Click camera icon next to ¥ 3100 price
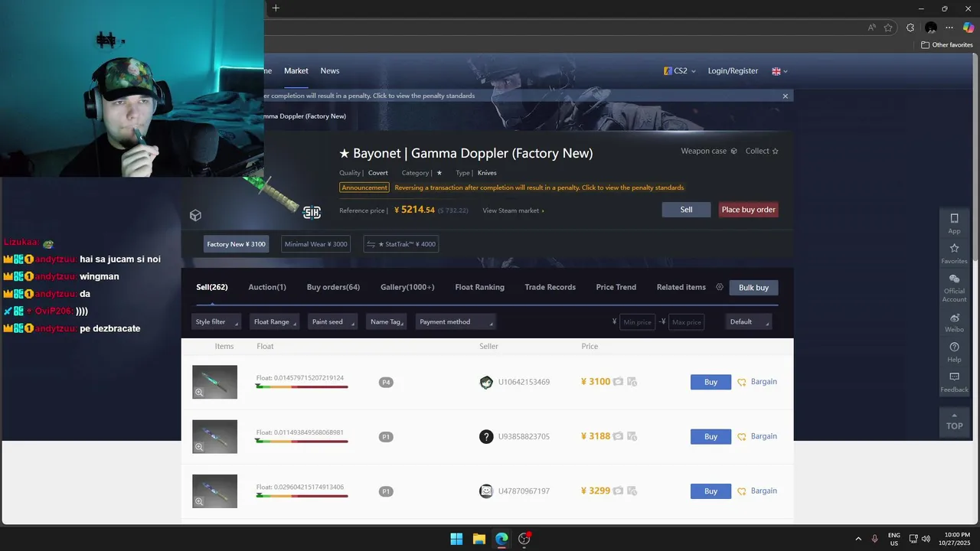 (619, 382)
